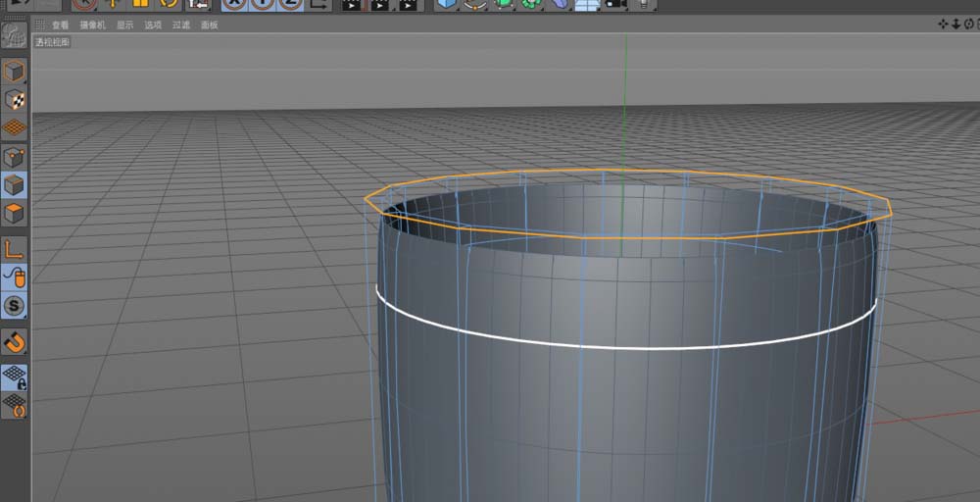Viewport: 980px width, 502px height.
Task: Switch to Edges mode
Action: pyautogui.click(x=14, y=184)
